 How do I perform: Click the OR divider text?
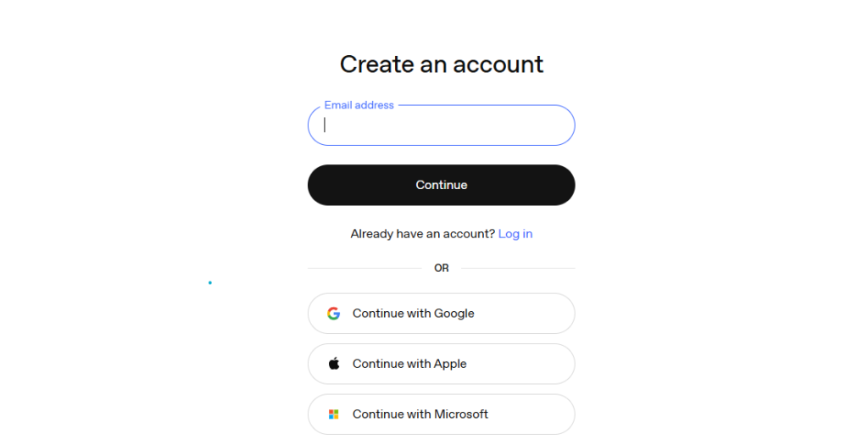pyautogui.click(x=442, y=268)
